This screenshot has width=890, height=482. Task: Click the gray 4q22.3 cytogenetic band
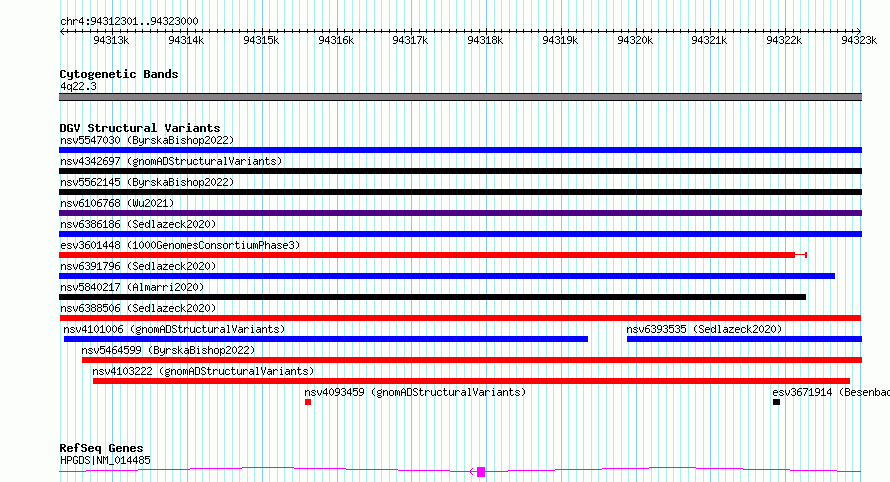[460, 97]
